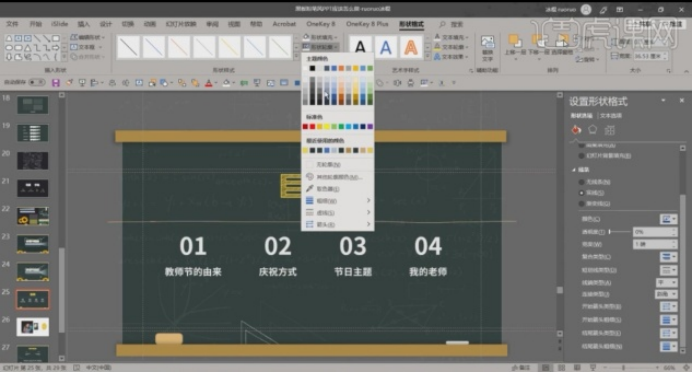
Task: Open Cap type (线端类型) dropdown
Action: (666, 282)
